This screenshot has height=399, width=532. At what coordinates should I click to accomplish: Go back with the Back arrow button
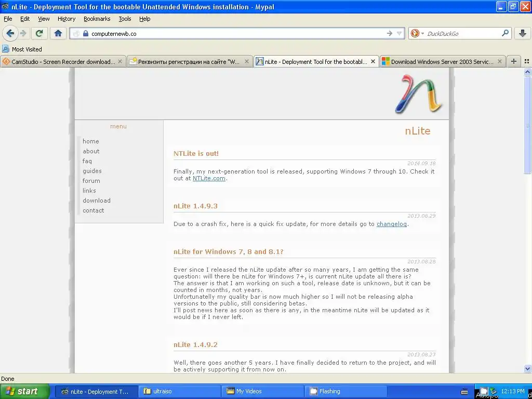pyautogui.click(x=10, y=33)
